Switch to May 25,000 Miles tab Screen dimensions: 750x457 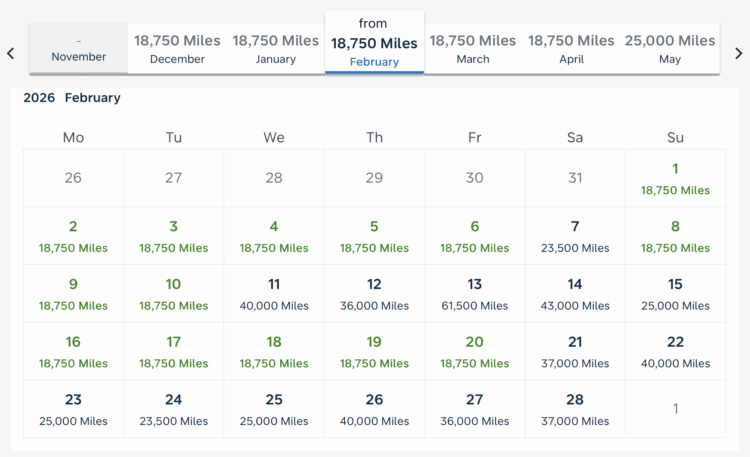pos(670,48)
